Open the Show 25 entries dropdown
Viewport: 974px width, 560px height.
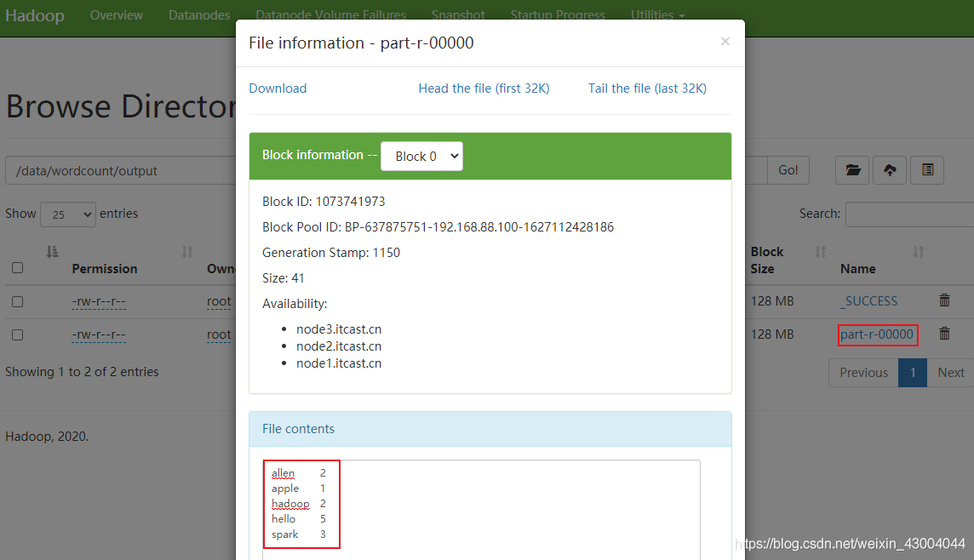68,214
